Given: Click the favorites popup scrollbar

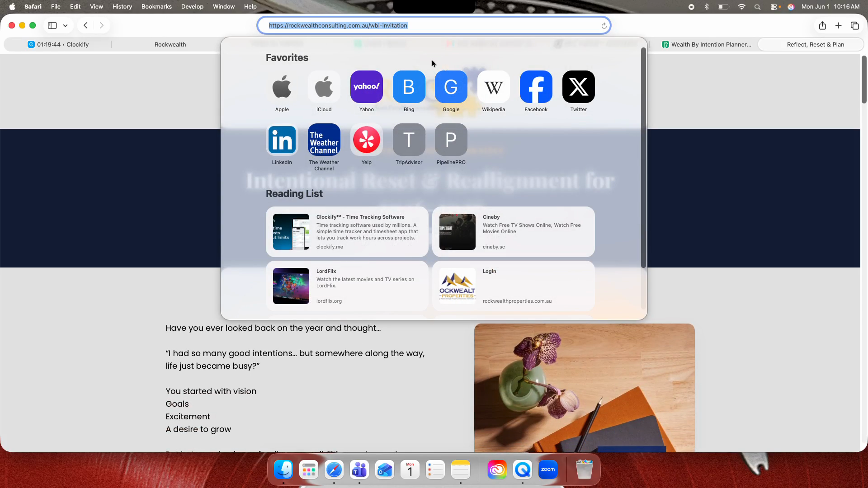Looking at the screenshot, I should [x=643, y=158].
